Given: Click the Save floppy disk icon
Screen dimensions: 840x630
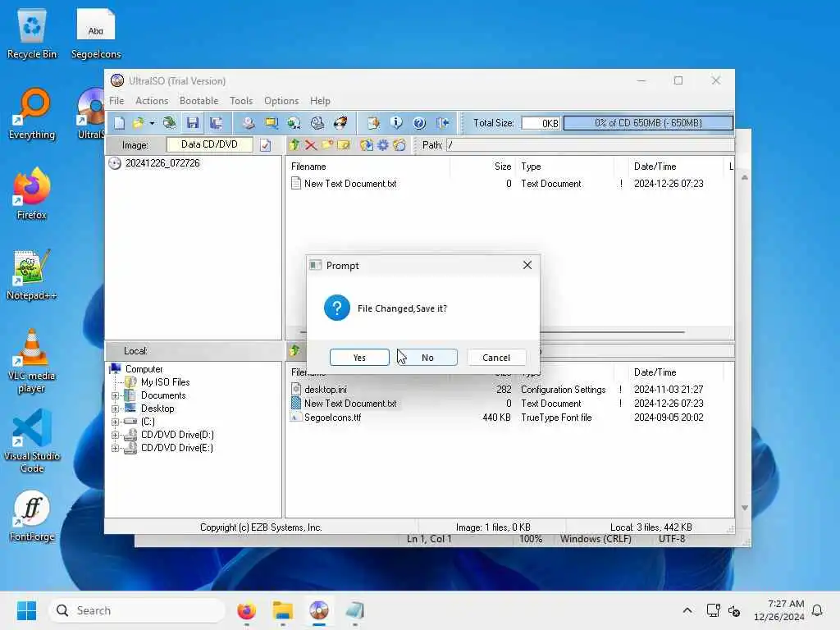Looking at the screenshot, I should click(x=193, y=123).
